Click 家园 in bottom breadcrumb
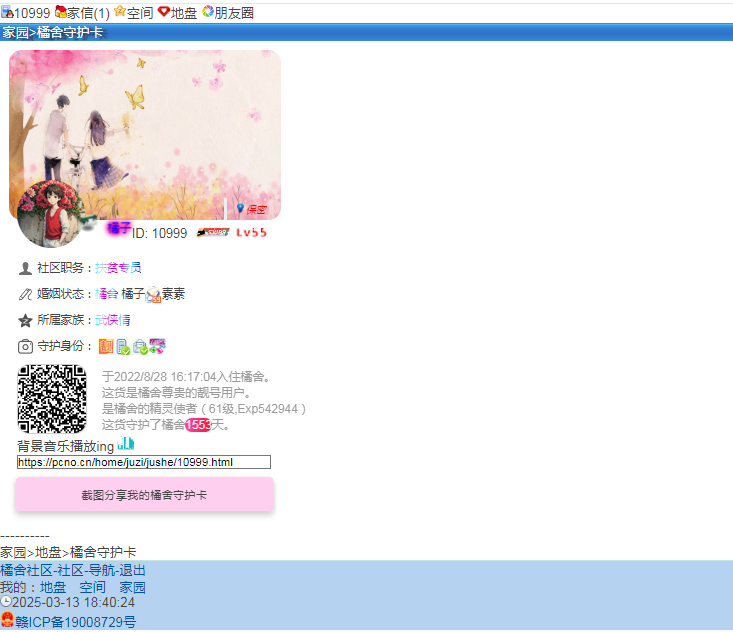Image resolution: width=733 pixels, height=632 pixels. [x=13, y=552]
